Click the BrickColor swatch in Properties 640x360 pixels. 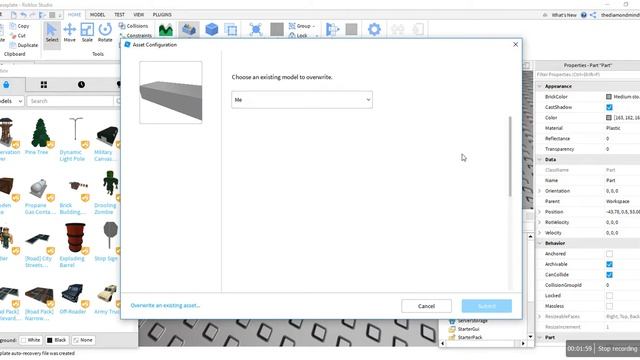tap(609, 97)
